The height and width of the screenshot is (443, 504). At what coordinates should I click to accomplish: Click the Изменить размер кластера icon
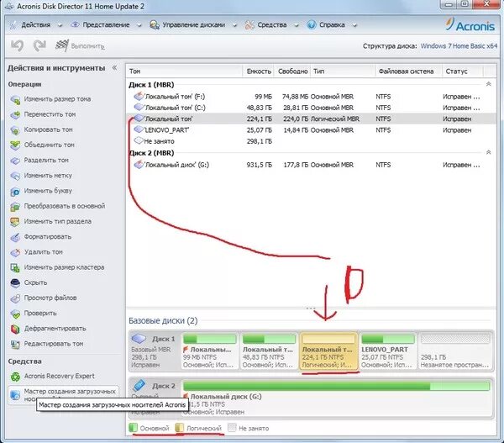[x=15, y=267]
